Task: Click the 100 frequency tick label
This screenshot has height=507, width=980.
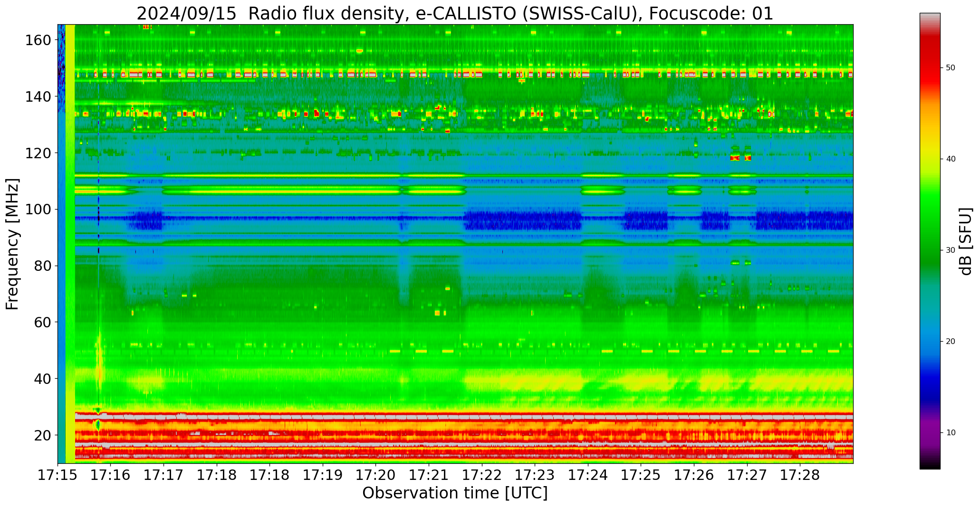Action: point(39,210)
